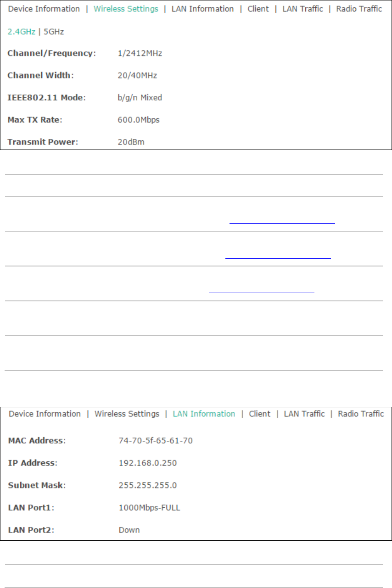Switch to Client tab above MAC Address panel
This screenshot has height=588, width=392.
pyautogui.click(x=260, y=414)
